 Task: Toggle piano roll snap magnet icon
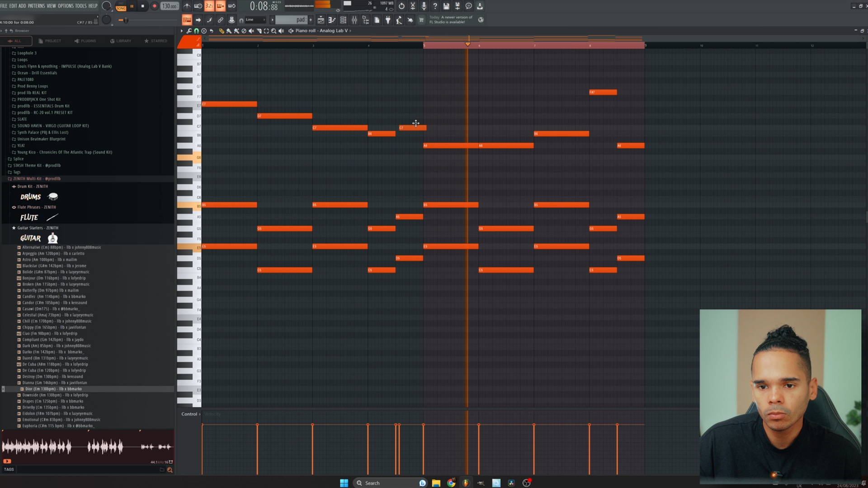click(196, 31)
